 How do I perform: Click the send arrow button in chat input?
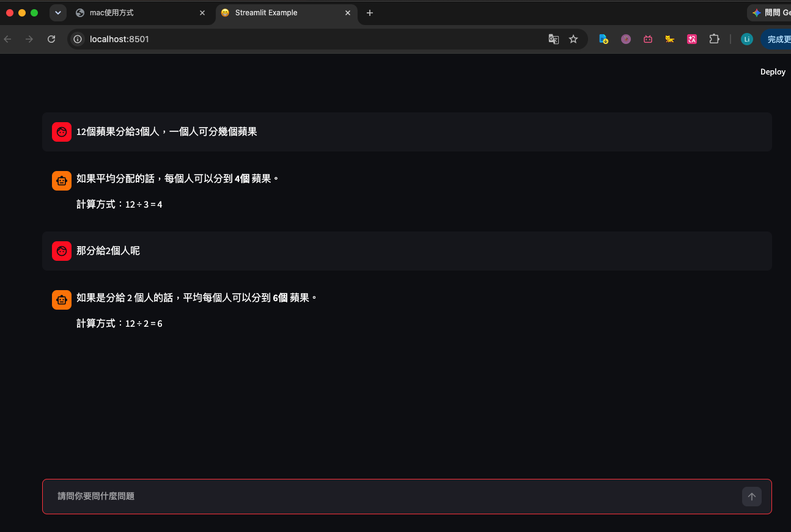click(751, 497)
